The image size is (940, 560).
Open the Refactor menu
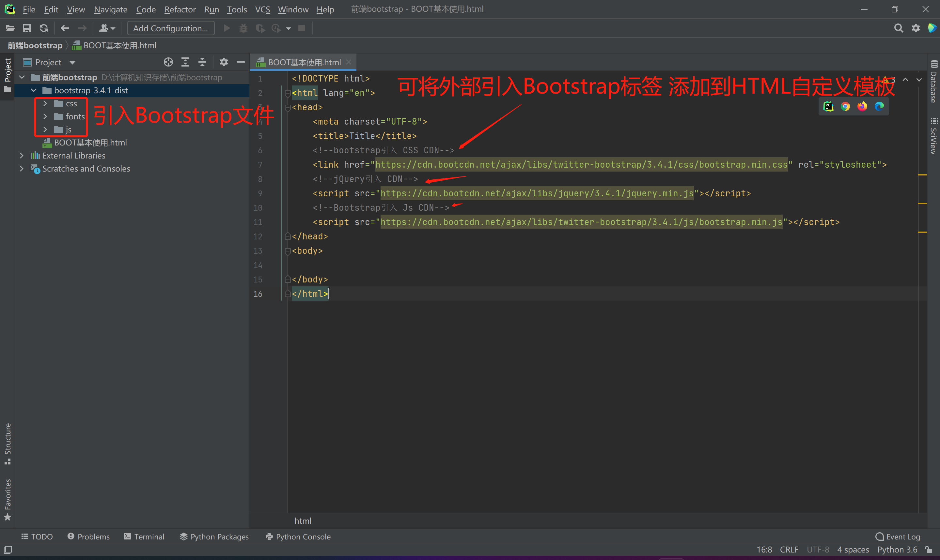click(x=180, y=9)
